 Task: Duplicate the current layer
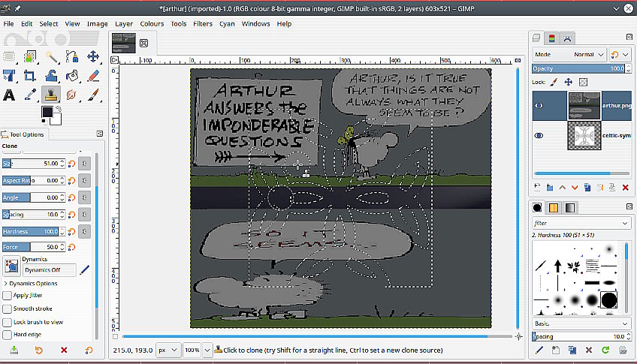pos(587,188)
